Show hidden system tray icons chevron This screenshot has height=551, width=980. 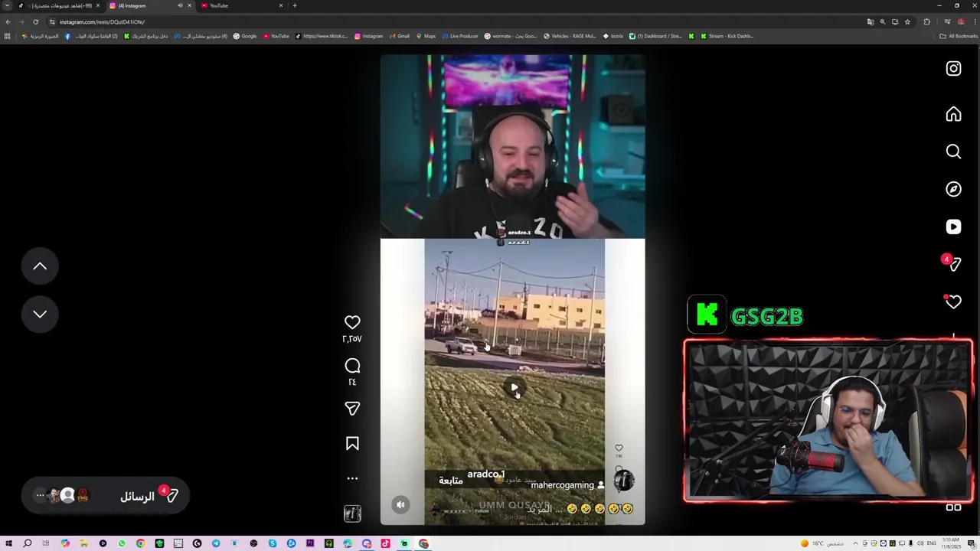(855, 543)
